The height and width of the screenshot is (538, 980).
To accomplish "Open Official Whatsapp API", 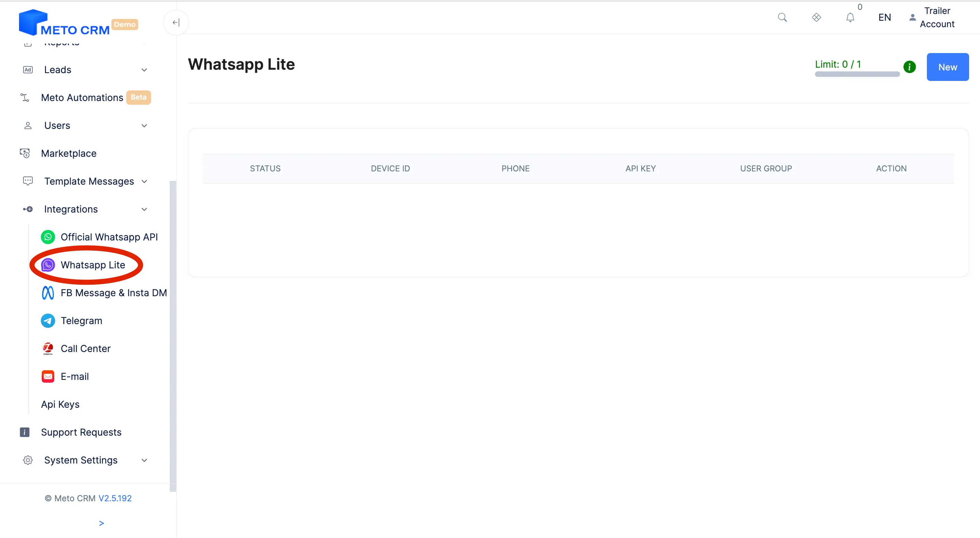I will tap(109, 237).
